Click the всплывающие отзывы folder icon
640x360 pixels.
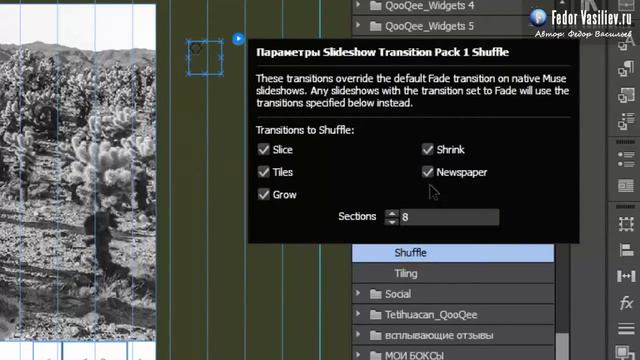point(375,336)
